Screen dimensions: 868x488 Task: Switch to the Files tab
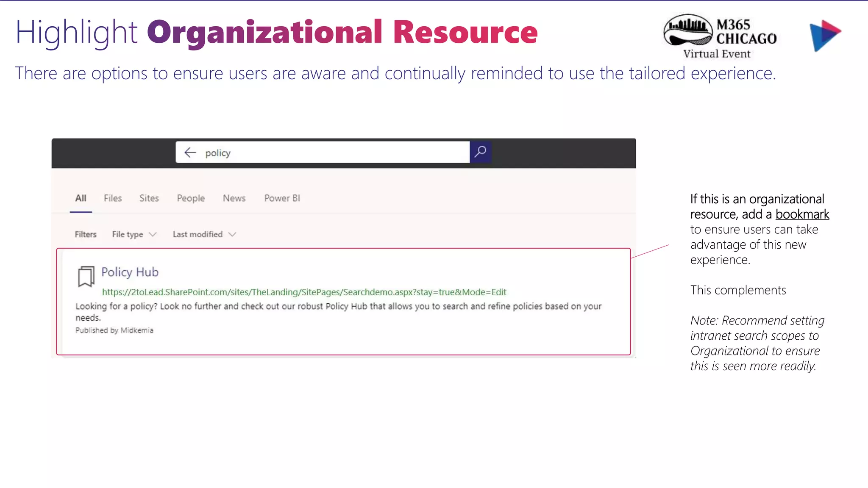coord(113,198)
